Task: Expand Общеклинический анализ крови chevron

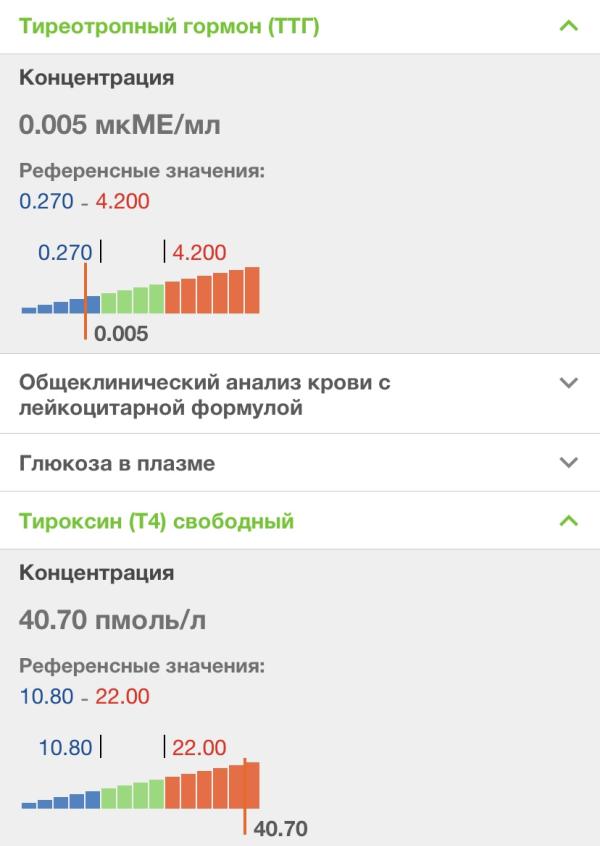Action: (569, 383)
